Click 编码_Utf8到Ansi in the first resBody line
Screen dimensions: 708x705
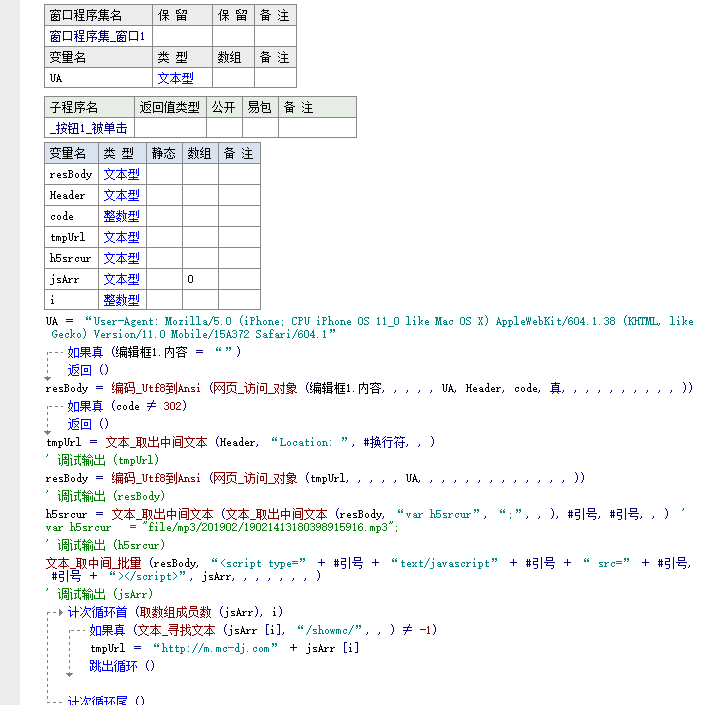[x=156, y=388]
